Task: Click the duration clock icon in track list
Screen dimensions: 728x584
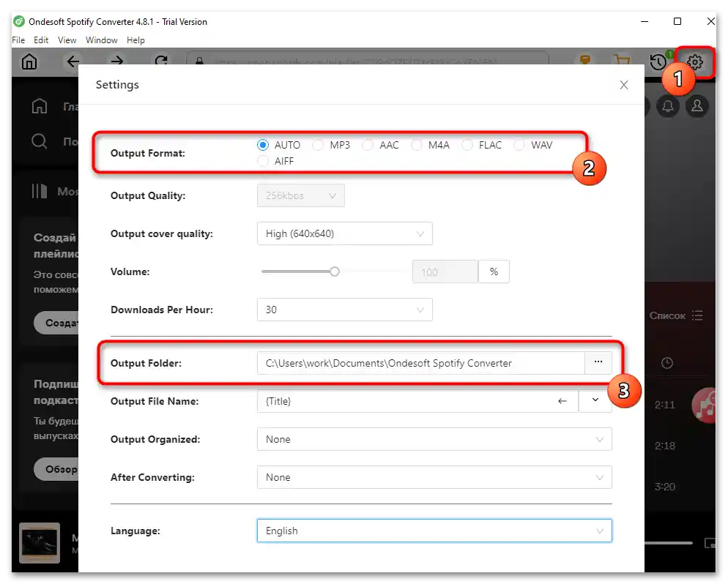Action: 667,363
